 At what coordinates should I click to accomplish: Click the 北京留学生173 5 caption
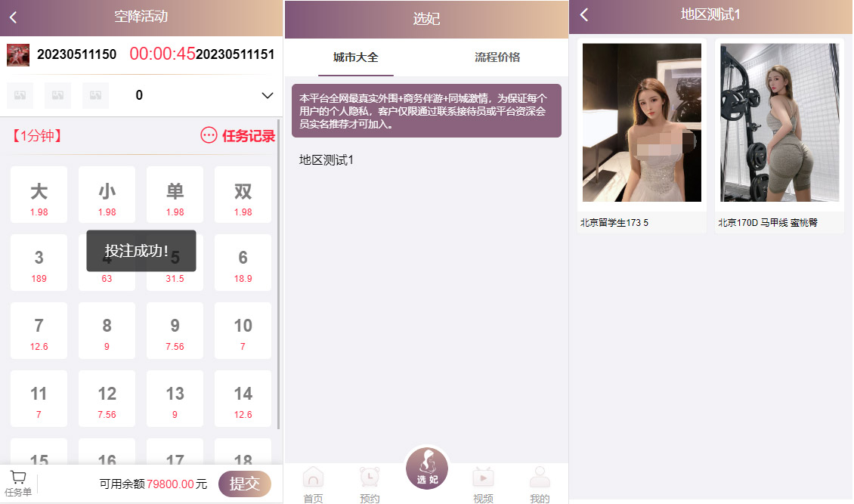point(614,223)
